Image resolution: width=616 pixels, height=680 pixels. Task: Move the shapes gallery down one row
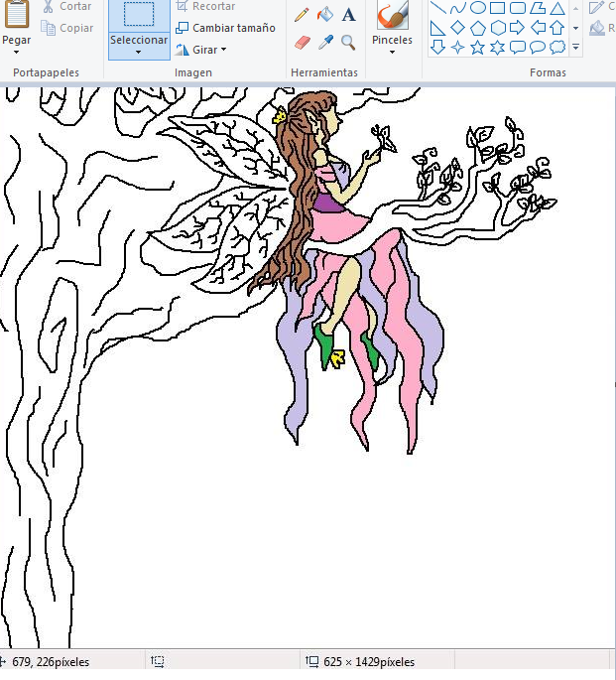click(575, 28)
